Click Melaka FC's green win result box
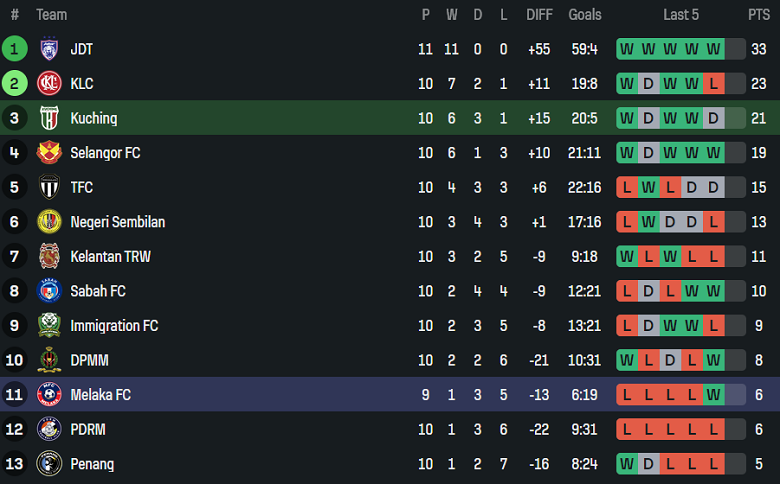This screenshot has height=484, width=780. [x=713, y=395]
